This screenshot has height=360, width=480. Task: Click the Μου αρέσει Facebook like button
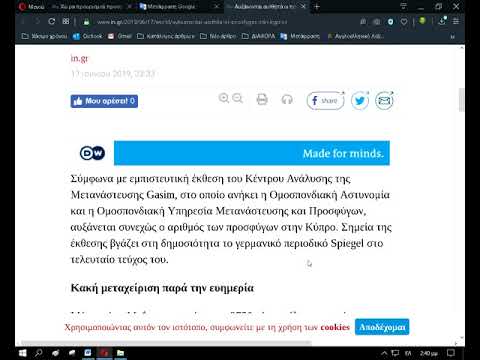[104, 101]
